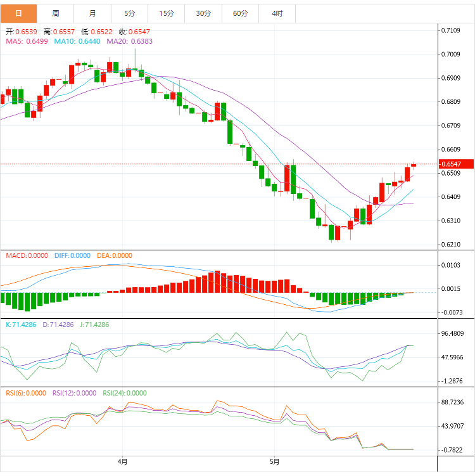
Task: Click the 4月 date axis marker
Action: 122,461
